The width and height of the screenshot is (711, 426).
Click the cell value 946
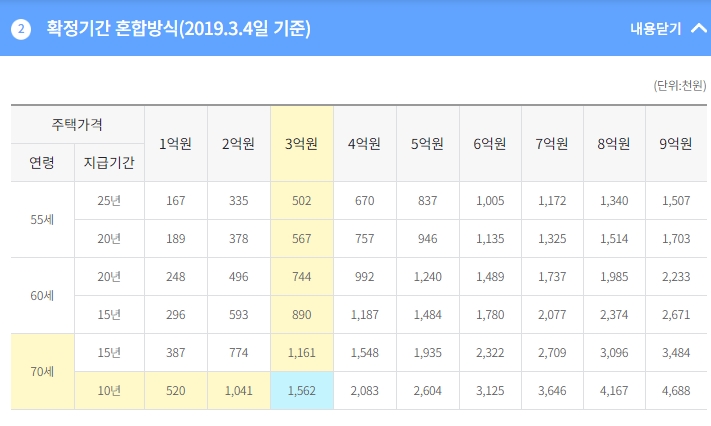pos(428,239)
